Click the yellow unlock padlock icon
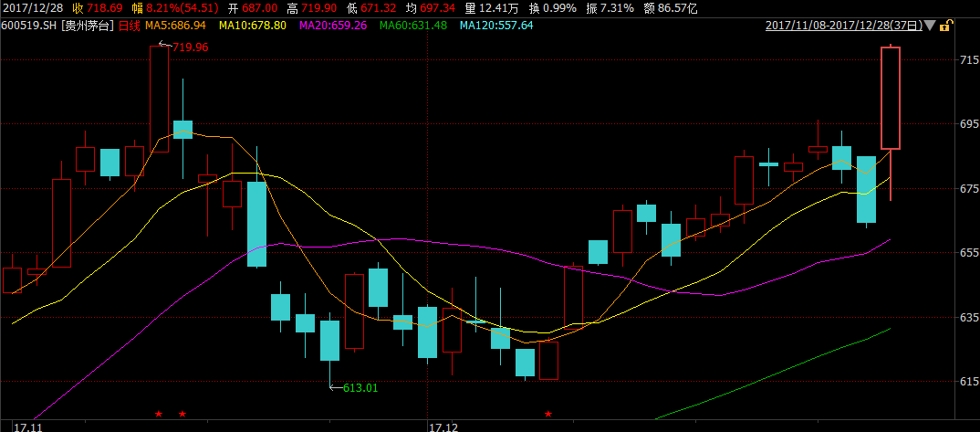 [x=946, y=26]
